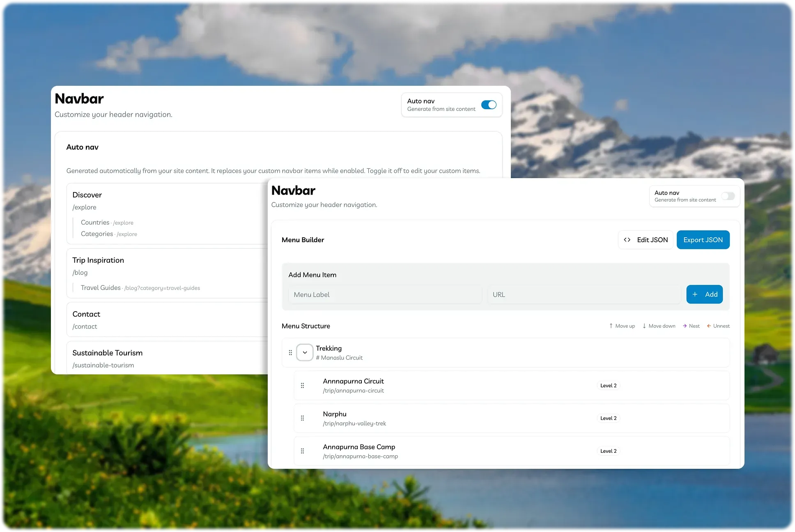Click the Unnest label
Screen dimensions: 795x532
tap(721, 326)
